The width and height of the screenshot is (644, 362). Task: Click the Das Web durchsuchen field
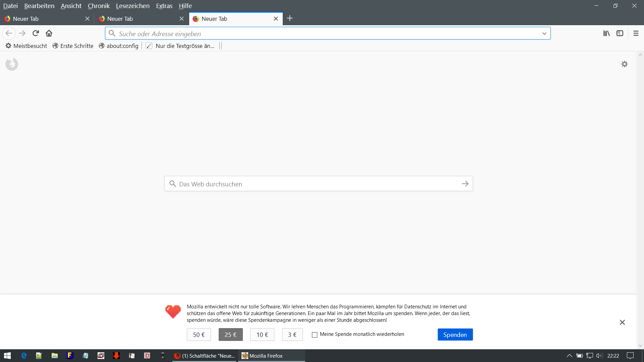[315, 184]
